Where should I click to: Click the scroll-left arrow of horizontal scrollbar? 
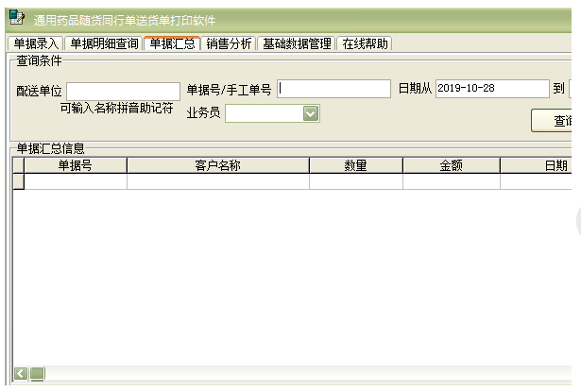point(21,373)
